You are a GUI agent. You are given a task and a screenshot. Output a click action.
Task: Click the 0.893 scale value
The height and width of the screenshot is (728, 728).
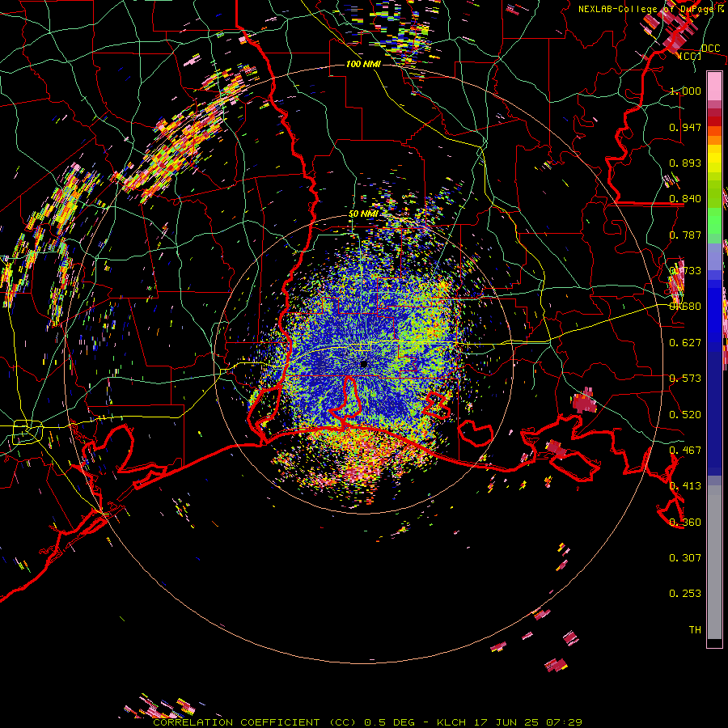tap(685, 163)
